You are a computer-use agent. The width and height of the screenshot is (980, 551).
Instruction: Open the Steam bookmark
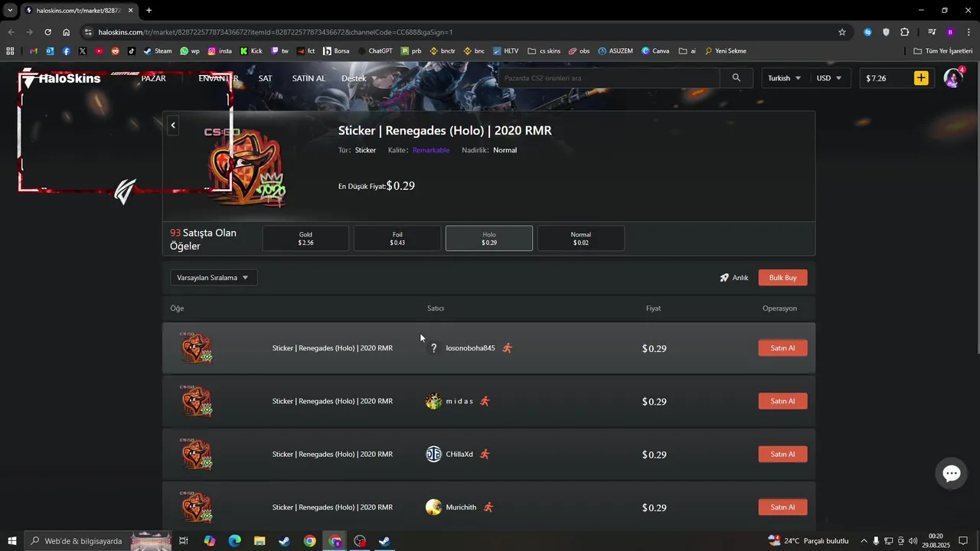(158, 51)
